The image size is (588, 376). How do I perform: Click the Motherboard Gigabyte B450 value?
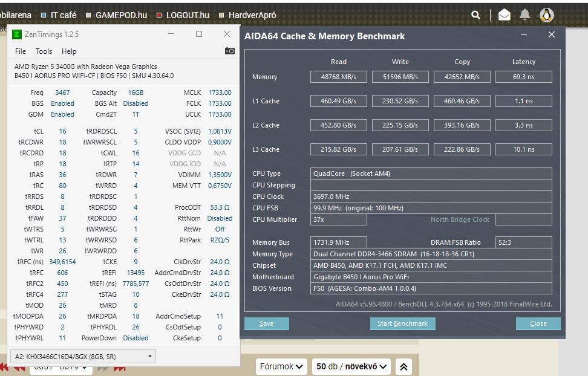(431, 277)
